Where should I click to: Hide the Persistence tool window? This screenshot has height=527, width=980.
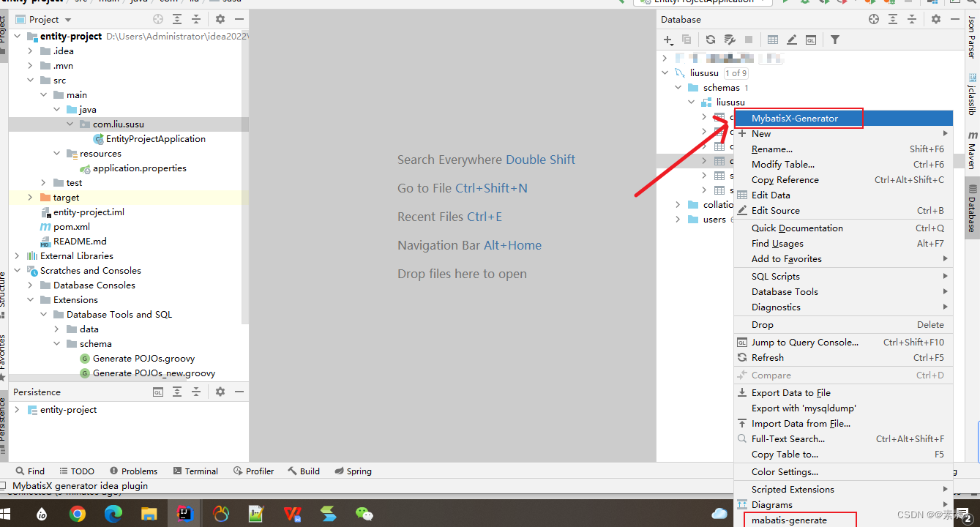click(x=238, y=392)
